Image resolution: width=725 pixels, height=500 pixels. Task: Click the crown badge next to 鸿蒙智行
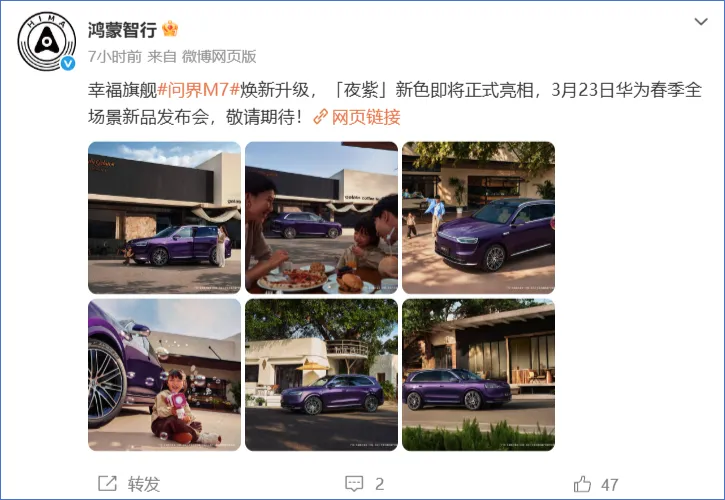point(170,29)
